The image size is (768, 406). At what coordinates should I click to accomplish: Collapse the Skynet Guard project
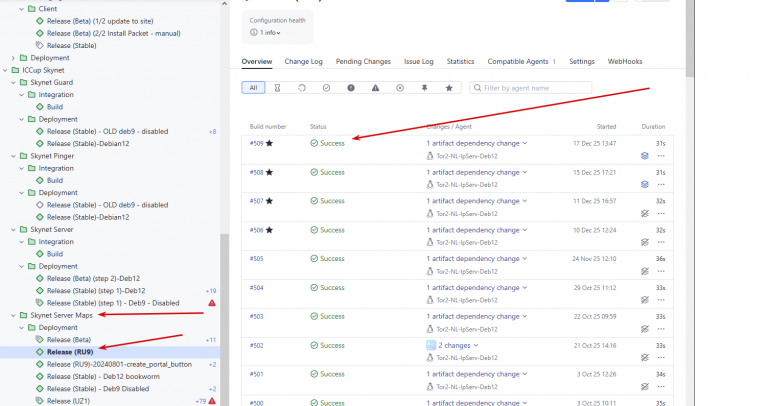point(13,82)
